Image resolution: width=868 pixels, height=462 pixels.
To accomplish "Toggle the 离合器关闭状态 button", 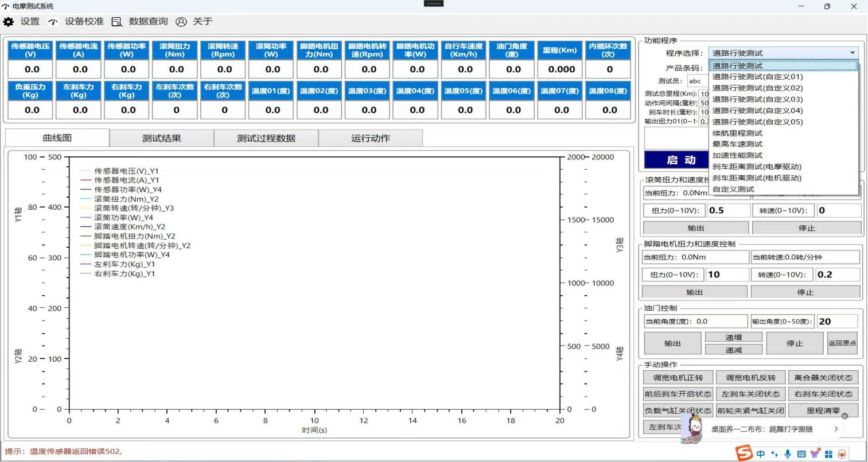I will pos(823,378).
